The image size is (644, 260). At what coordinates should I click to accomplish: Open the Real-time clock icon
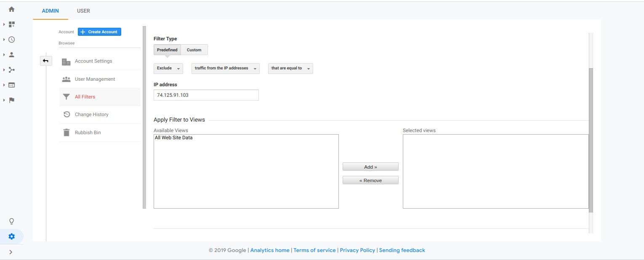click(x=12, y=40)
